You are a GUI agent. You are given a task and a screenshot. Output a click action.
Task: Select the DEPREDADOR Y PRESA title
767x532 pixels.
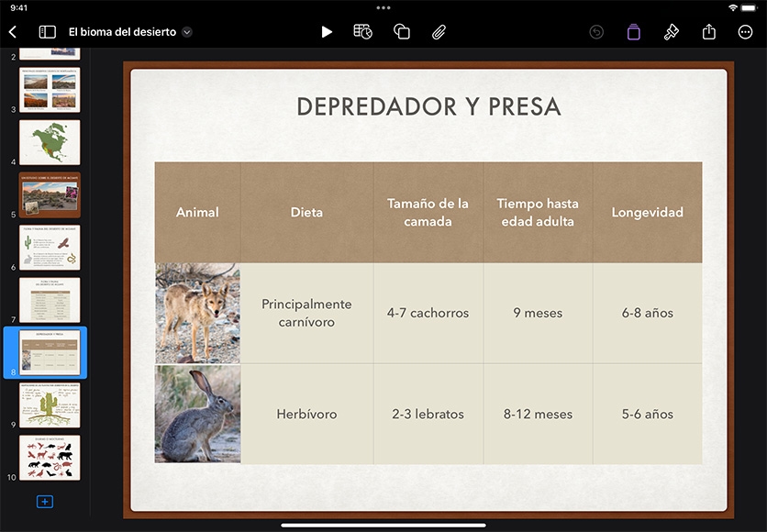click(428, 106)
